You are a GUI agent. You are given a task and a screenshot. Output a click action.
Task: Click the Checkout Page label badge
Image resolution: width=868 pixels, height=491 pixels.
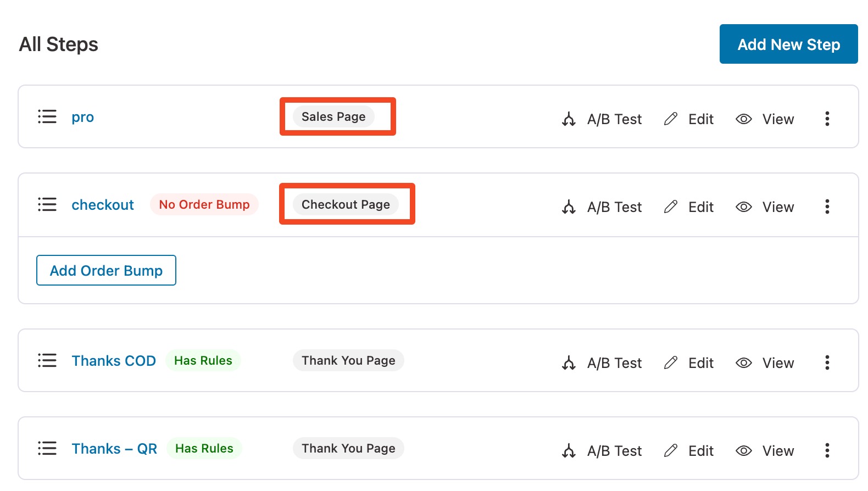tap(346, 204)
